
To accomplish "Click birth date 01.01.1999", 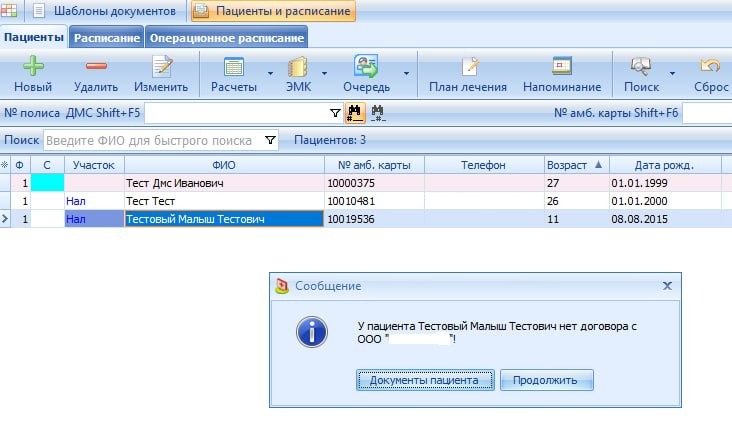I will pos(639,183).
